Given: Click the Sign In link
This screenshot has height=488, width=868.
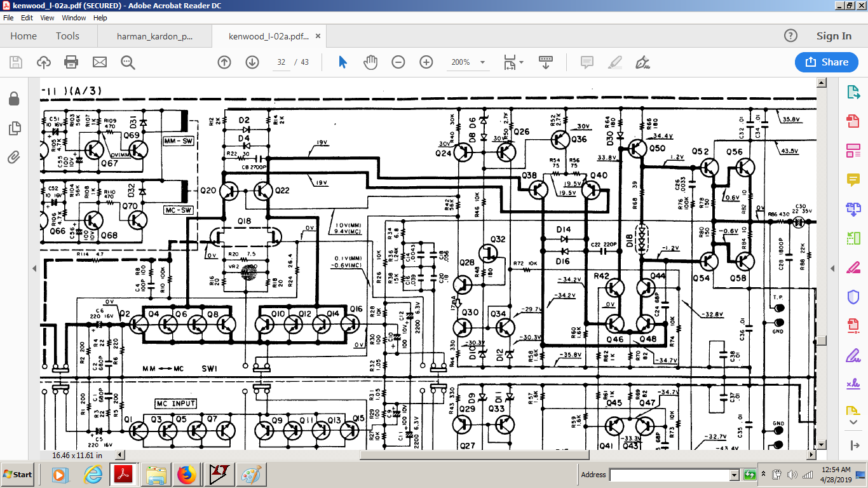Looking at the screenshot, I should tap(834, 36).
